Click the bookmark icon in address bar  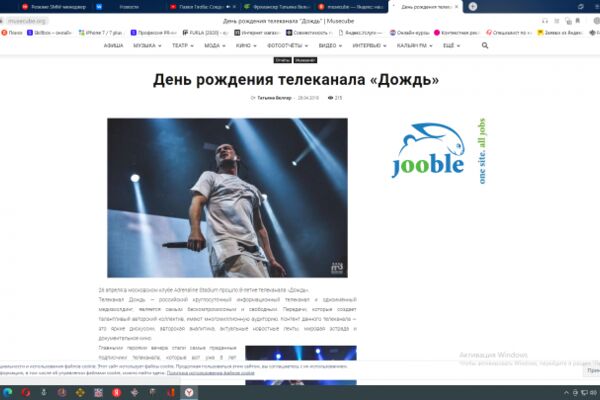578,21
